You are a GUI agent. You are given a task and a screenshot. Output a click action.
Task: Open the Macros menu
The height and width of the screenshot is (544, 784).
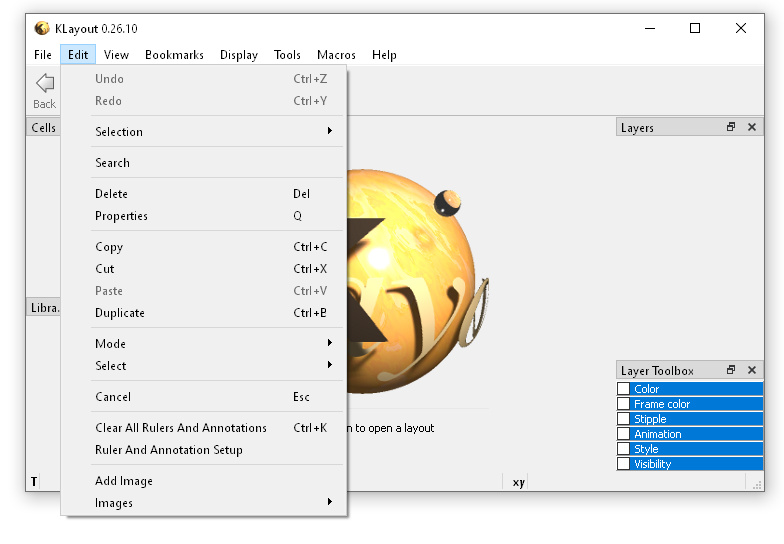[336, 54]
